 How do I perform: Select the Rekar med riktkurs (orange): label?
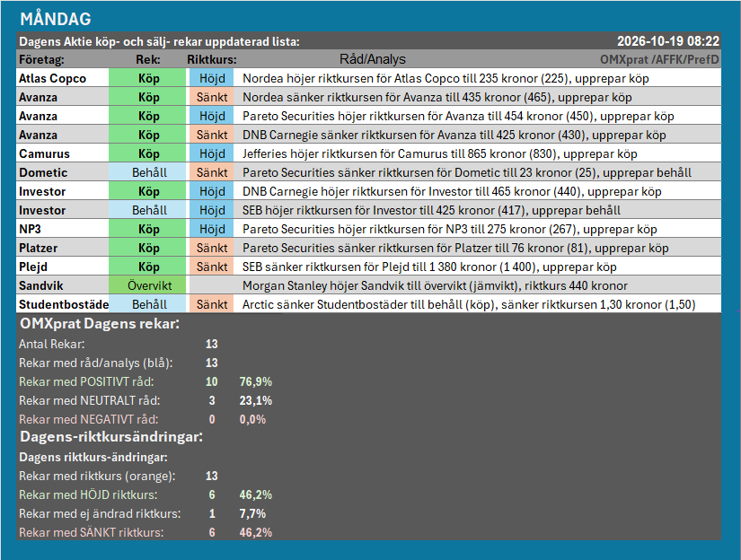tap(97, 477)
